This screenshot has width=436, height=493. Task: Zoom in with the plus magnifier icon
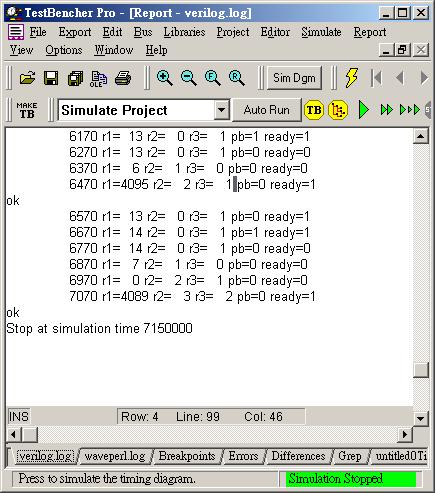pyautogui.click(x=164, y=78)
